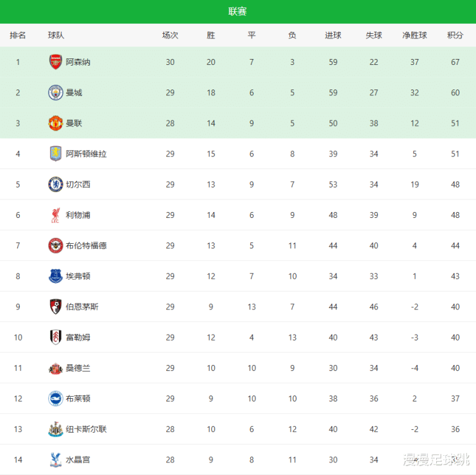The width and height of the screenshot is (476, 475).
Task: Sort table by 净胜球 column header
Action: [414, 35]
